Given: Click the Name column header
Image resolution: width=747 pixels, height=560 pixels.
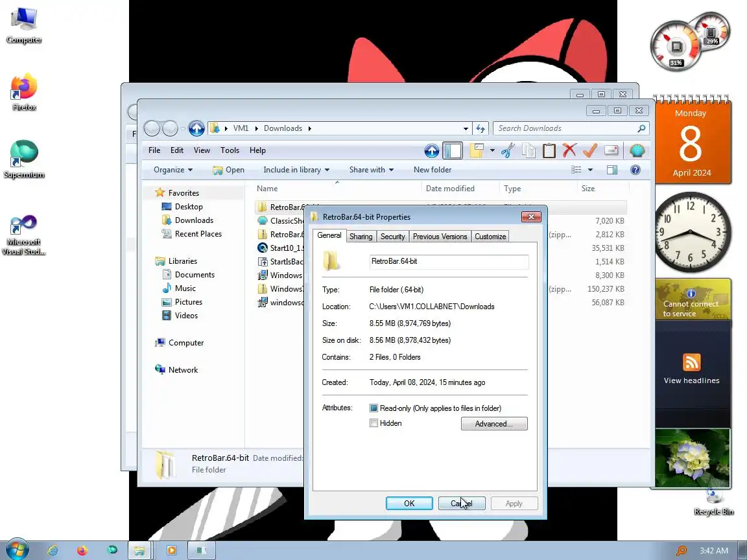Looking at the screenshot, I should [x=337, y=189].
